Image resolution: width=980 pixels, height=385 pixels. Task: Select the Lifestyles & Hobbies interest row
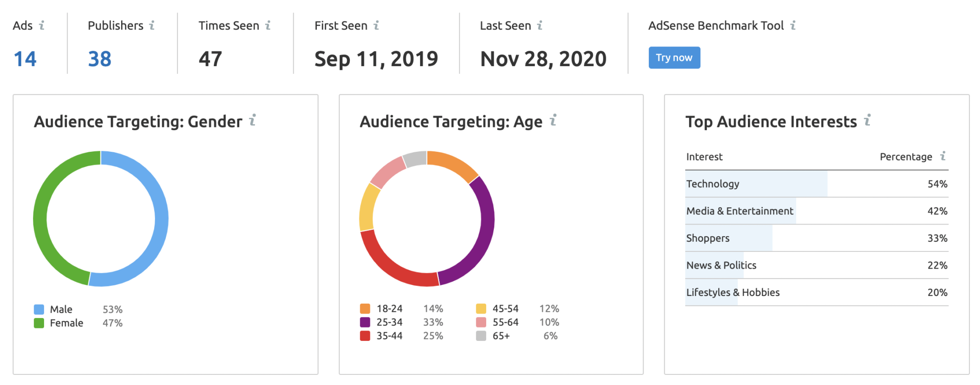click(x=817, y=293)
